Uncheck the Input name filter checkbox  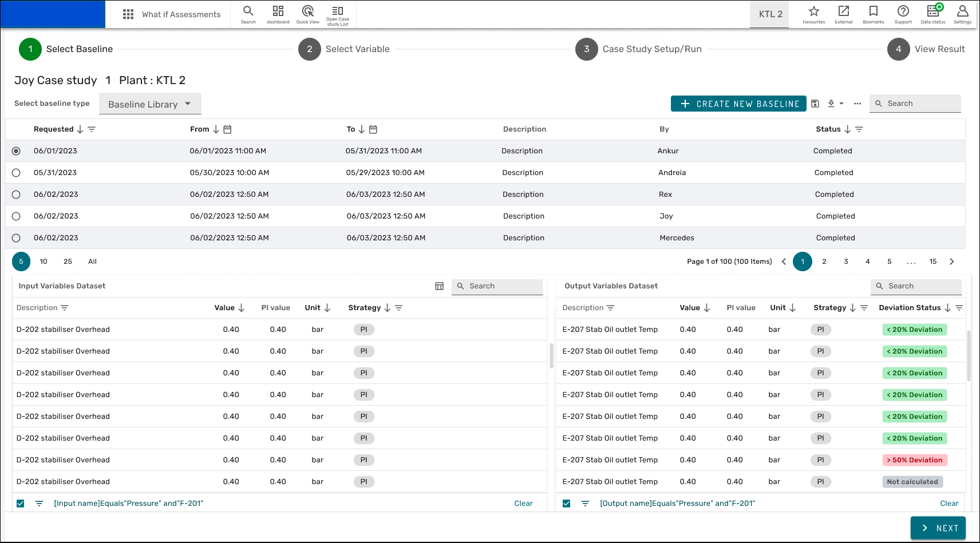pyautogui.click(x=21, y=504)
